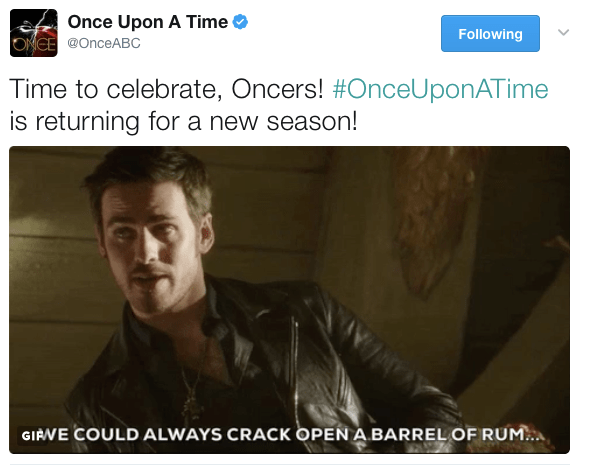Click the man's face in the GIF
596x465 pixels.
[150, 243]
